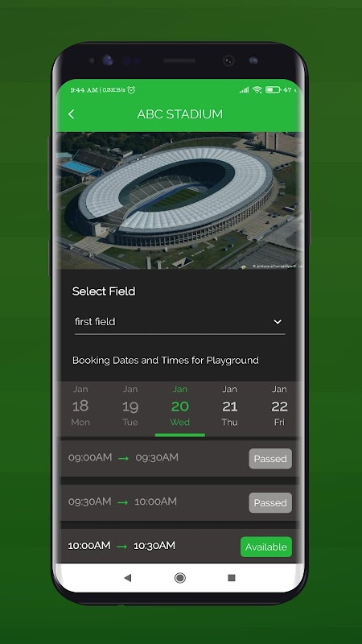Select the Jan 22 Fri date
This screenshot has height=644, width=362.
click(279, 406)
